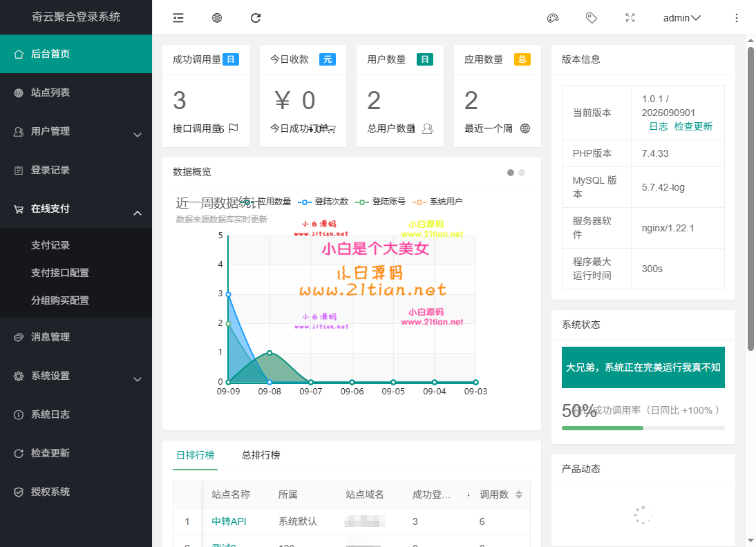756x547 pixels.
Task: Click the gear icon beside 系统设置
Action: point(19,376)
